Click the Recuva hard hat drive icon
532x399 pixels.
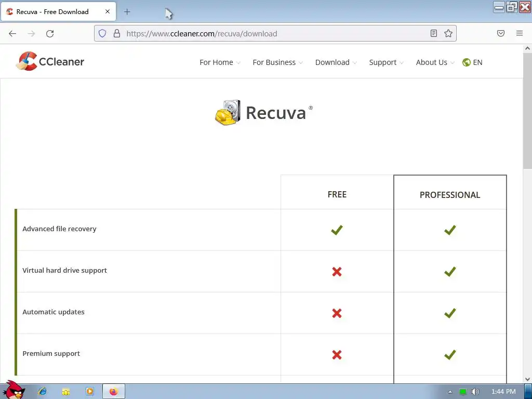pos(228,113)
